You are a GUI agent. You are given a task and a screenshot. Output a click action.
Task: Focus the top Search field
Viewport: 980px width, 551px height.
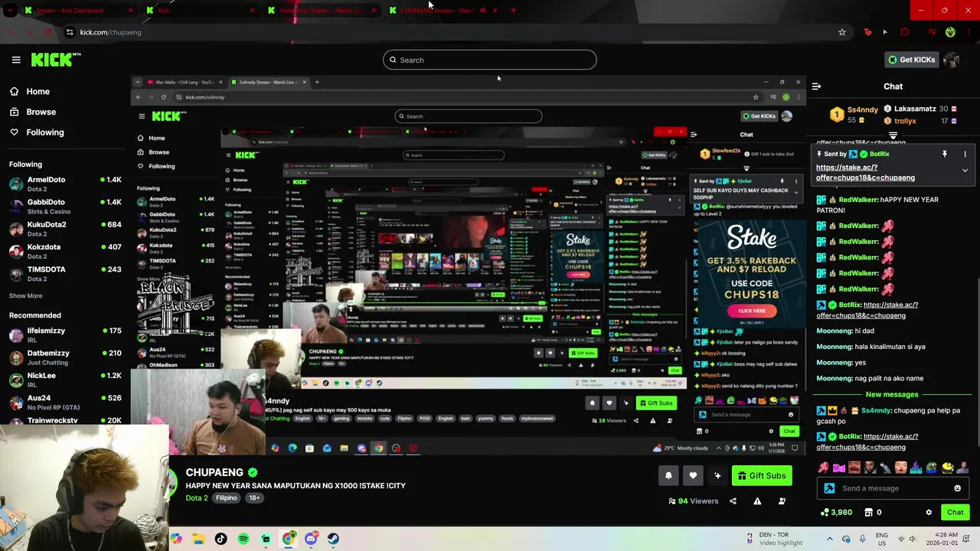490,60
